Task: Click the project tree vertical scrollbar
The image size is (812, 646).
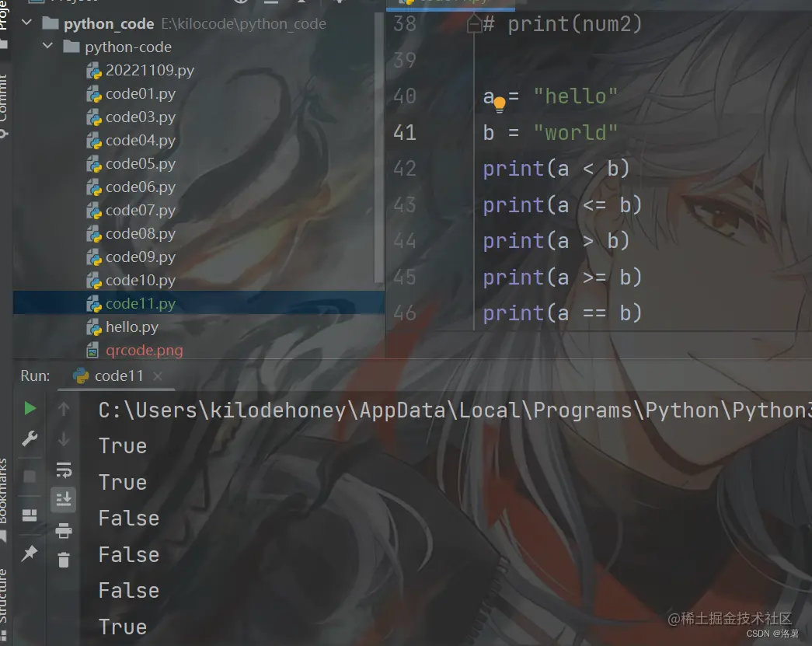Action: (x=379, y=150)
